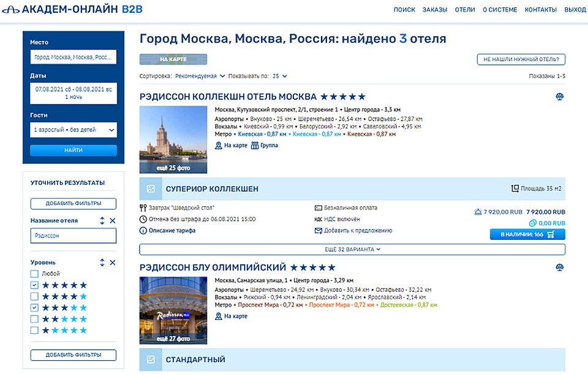Click Добавить к предложению link
The height and width of the screenshot is (375, 588).
(x=358, y=231)
